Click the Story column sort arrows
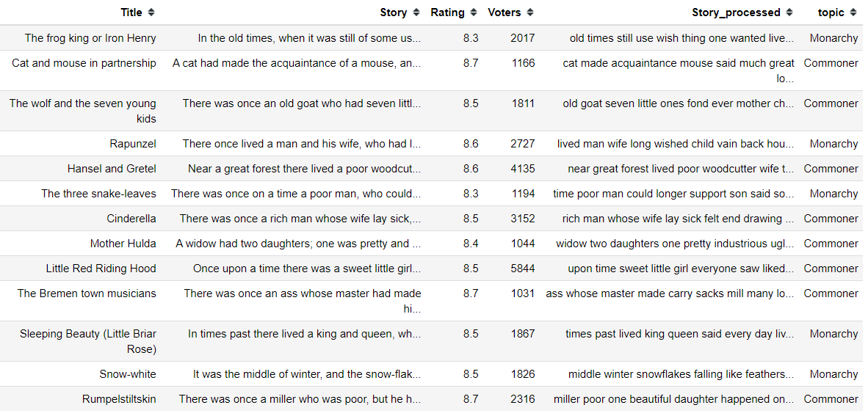The height and width of the screenshot is (416, 868). pyautogui.click(x=416, y=12)
